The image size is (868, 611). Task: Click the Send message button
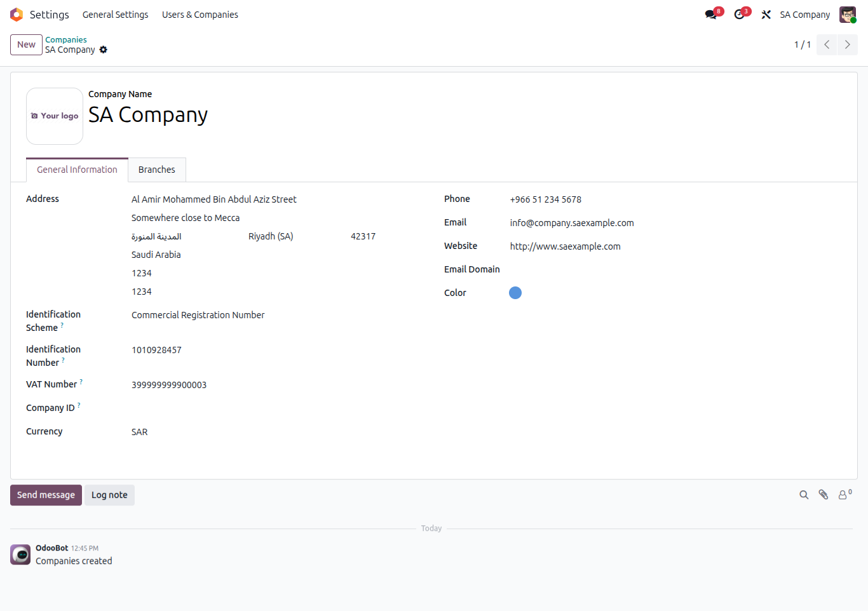pyautogui.click(x=46, y=495)
